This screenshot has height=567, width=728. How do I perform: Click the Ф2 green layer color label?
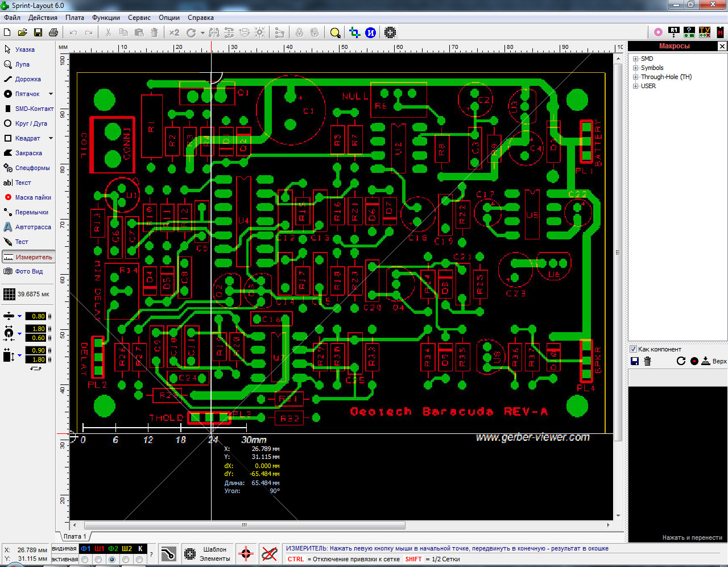113,549
